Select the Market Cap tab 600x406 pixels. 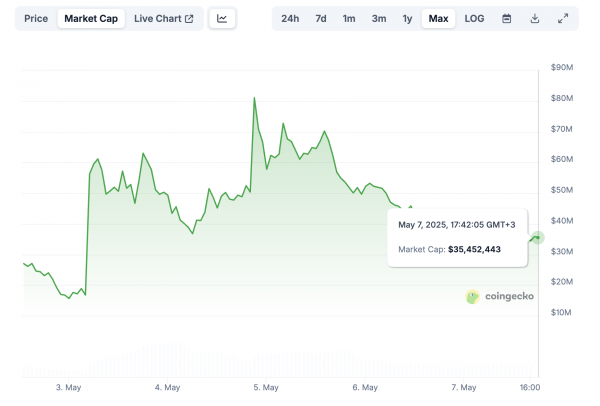(x=91, y=18)
